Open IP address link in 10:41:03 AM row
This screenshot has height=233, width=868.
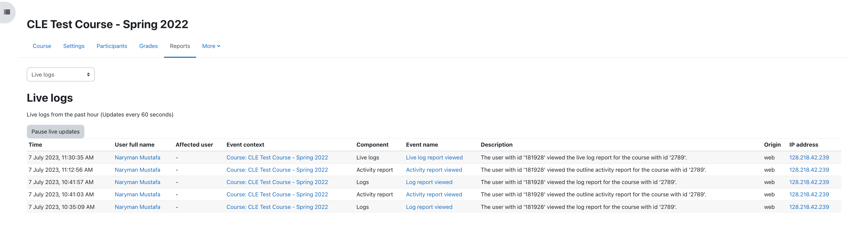click(x=809, y=195)
